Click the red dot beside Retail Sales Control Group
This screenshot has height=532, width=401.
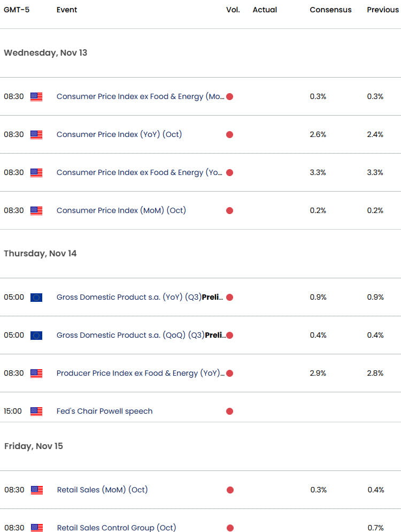[x=229, y=528]
